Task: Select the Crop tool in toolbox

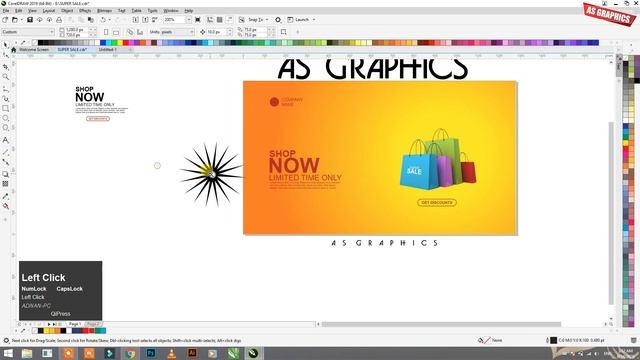Action: pyautogui.click(x=5, y=67)
